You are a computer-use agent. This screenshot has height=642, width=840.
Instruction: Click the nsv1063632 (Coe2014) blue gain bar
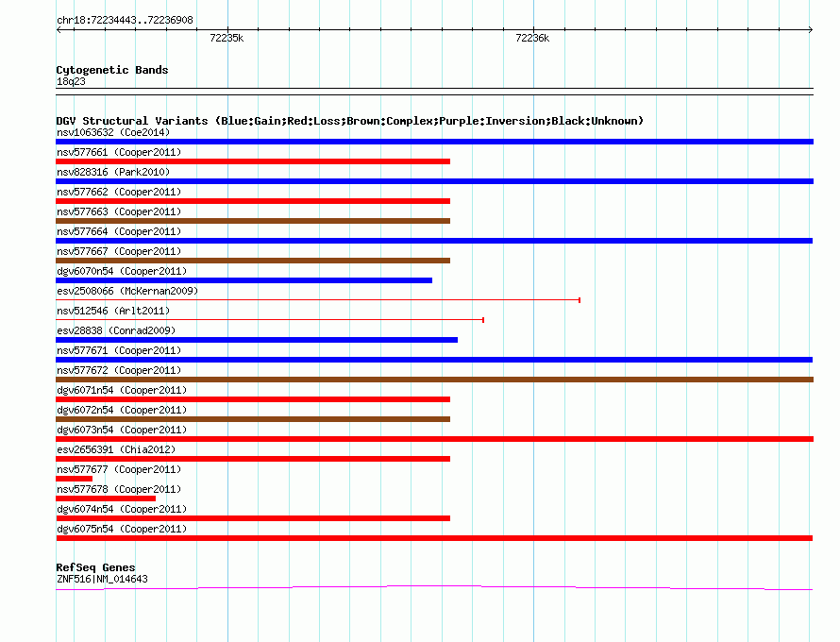pos(434,142)
